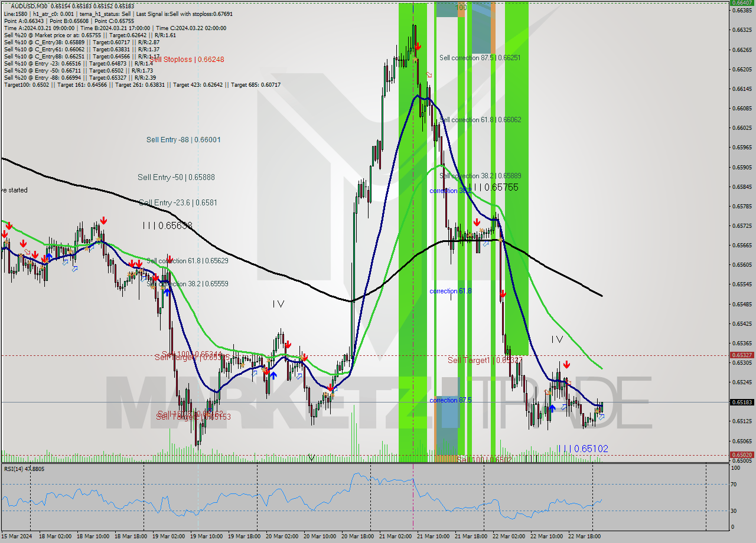
Task: Click the 'Sell Entry -50 | 0.65888' label
Action: tap(176, 177)
